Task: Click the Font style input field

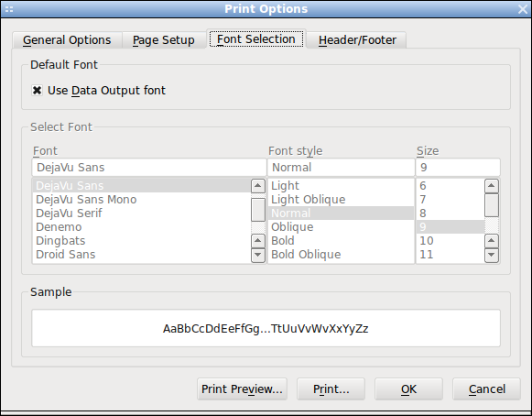Action: pos(341,167)
